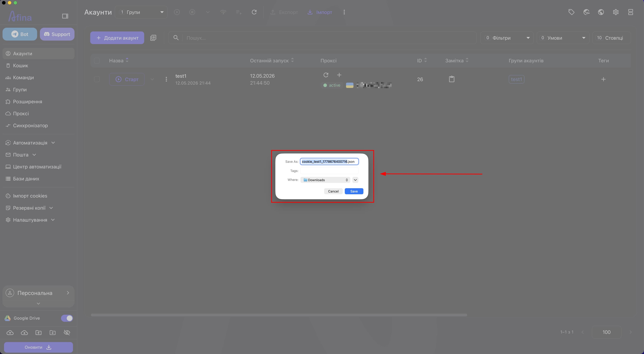644x354 pixels.
Task: Click the bulk add accounts icon
Action: (x=153, y=38)
